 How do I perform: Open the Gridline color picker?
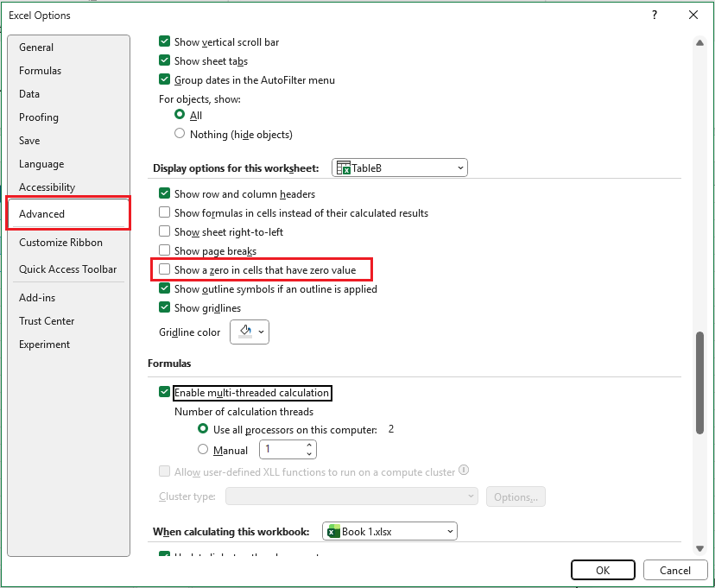click(x=250, y=332)
